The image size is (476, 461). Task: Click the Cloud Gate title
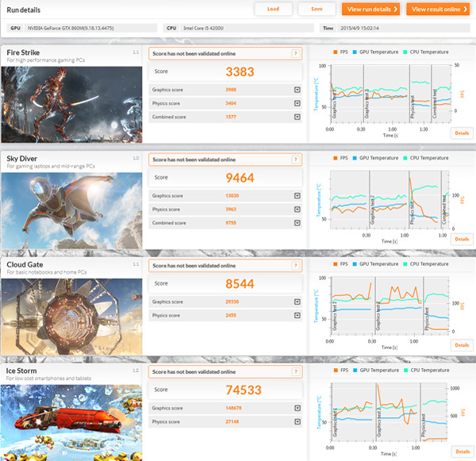coord(25,264)
